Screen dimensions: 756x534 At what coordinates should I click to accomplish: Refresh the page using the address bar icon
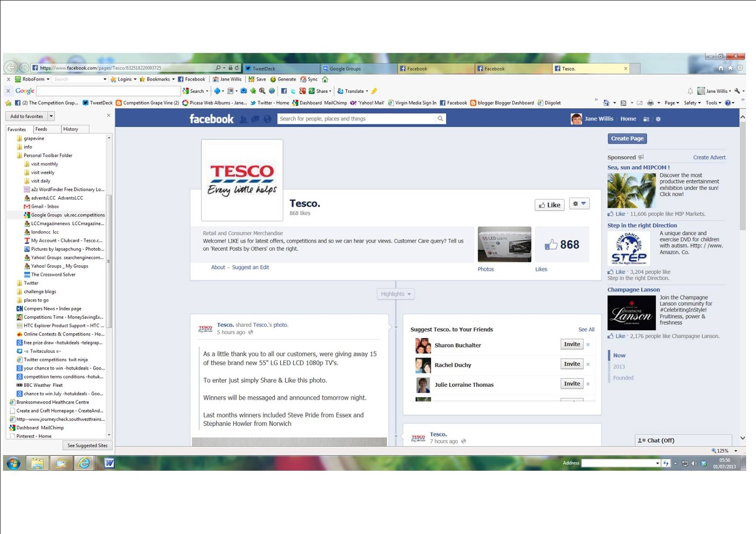click(x=237, y=68)
